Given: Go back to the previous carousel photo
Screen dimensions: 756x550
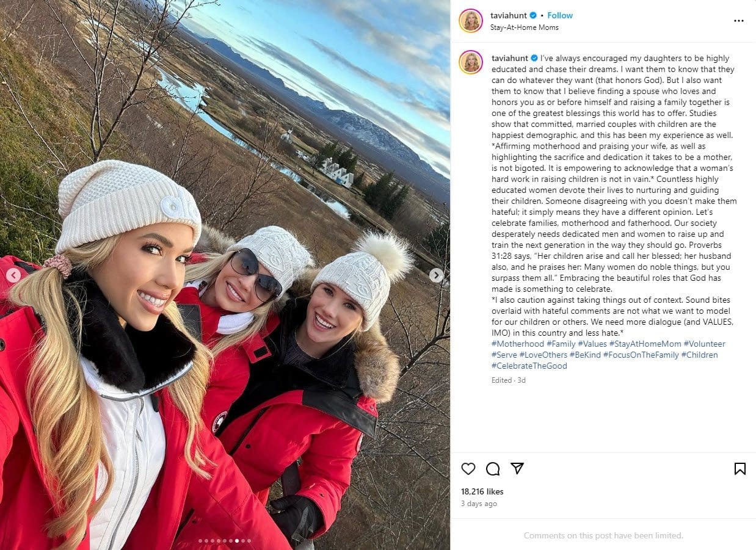Looking at the screenshot, I should [x=13, y=275].
